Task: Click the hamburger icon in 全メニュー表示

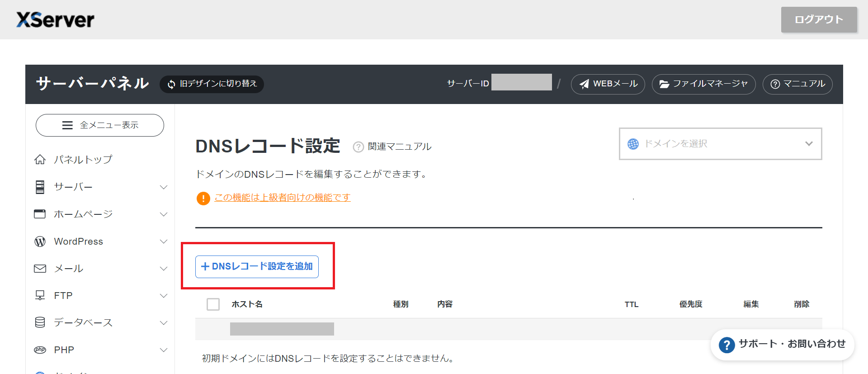Action: [67, 125]
